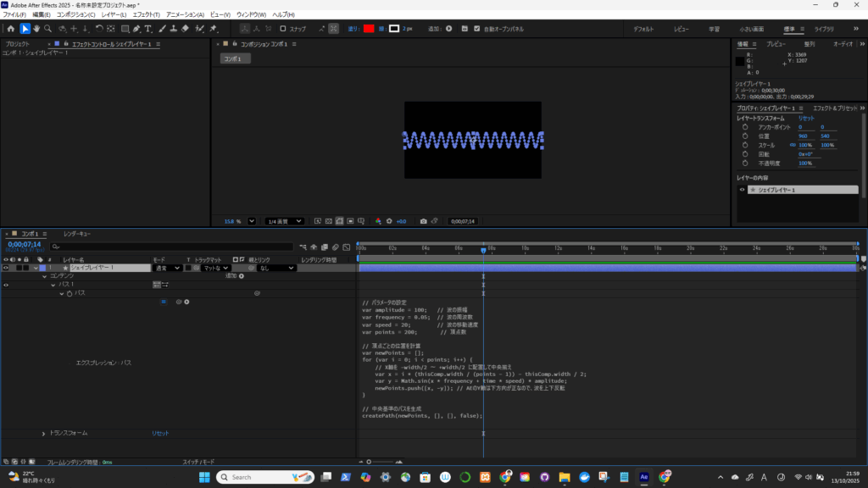
Task: Click the current timecode 0;00;07;14 field
Action: [24, 245]
